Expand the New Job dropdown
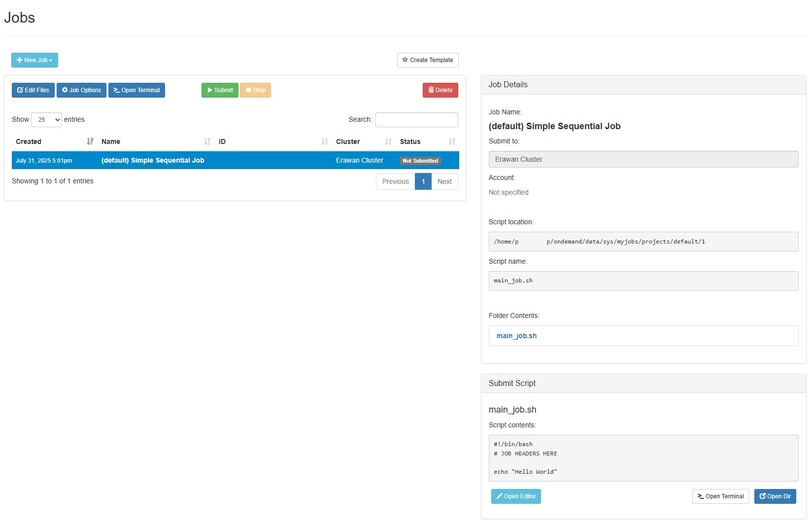Screen dimensions: 812x523 point(34,60)
